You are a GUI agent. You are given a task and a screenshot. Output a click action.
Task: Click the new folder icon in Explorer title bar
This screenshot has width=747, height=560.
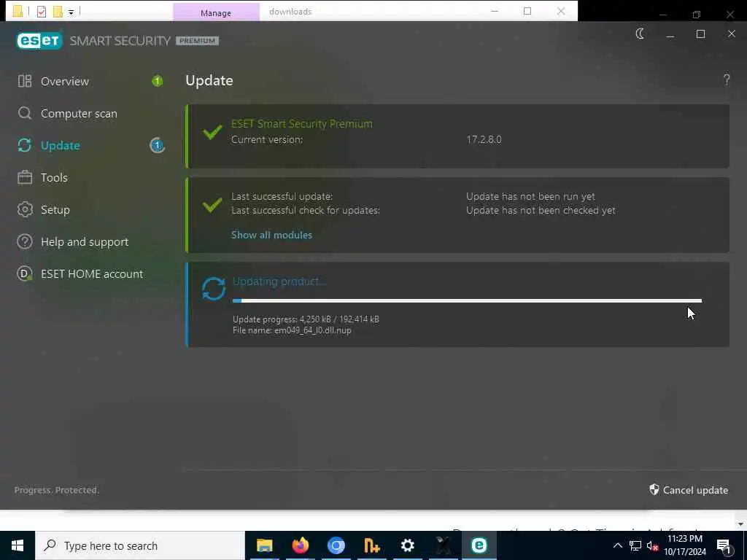[58, 12]
